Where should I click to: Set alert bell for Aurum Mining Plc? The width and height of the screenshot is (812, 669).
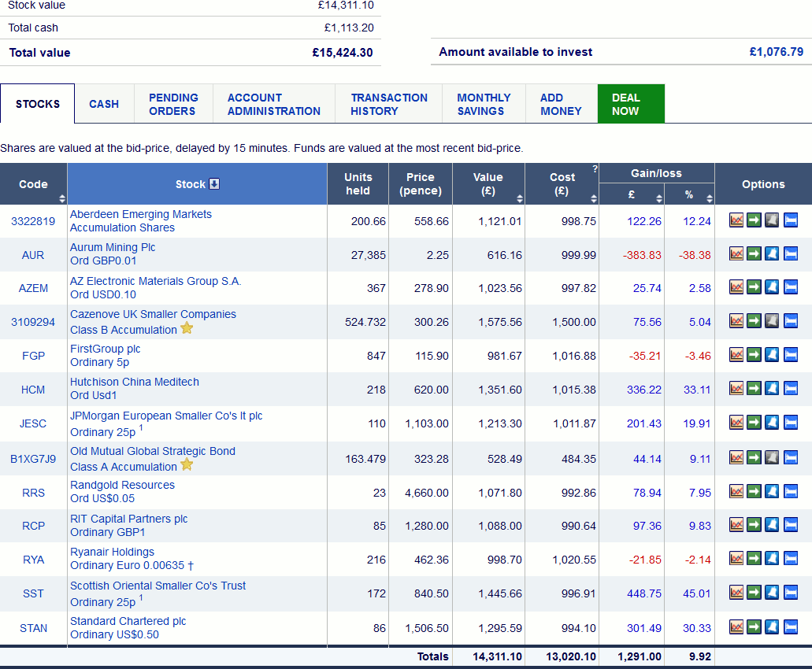(772, 254)
